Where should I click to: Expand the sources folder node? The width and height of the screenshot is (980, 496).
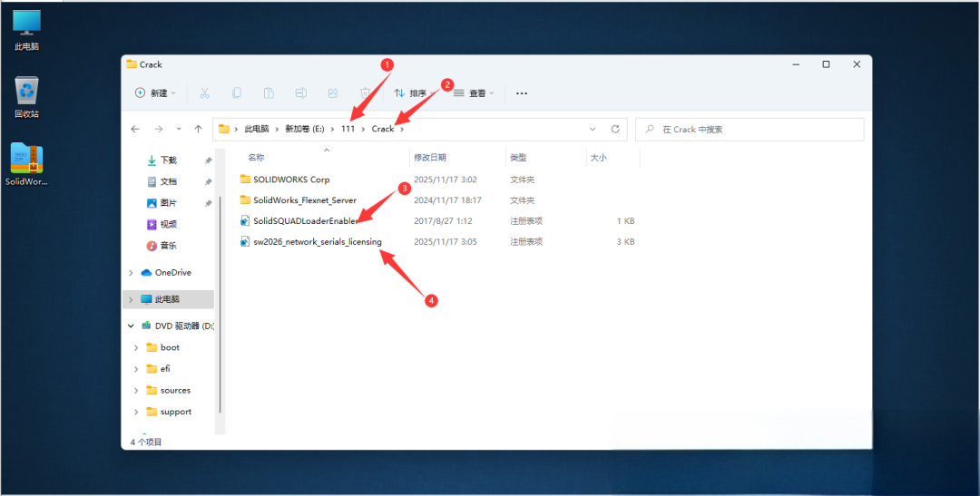pos(136,391)
